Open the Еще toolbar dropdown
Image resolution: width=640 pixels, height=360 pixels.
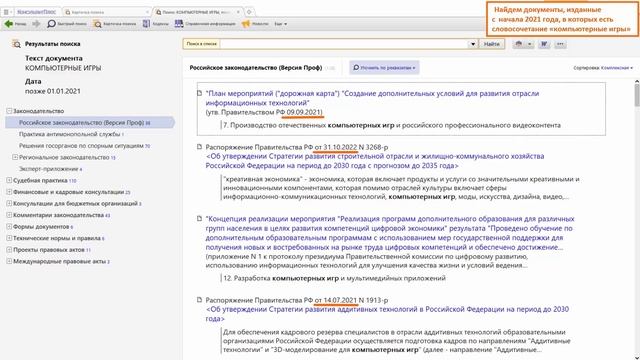click(280, 24)
